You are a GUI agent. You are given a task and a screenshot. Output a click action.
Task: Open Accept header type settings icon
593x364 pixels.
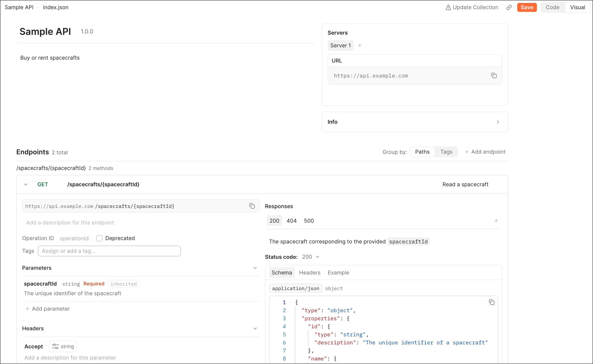(x=55, y=346)
